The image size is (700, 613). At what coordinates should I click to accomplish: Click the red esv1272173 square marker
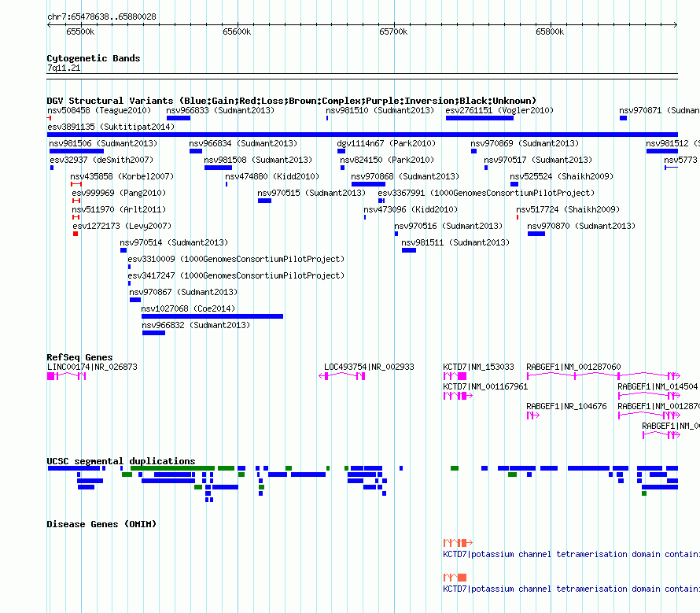coord(76,234)
